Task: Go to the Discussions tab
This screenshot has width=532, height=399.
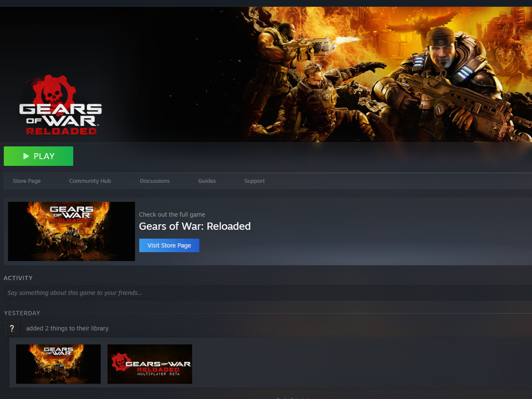Action: (154, 181)
